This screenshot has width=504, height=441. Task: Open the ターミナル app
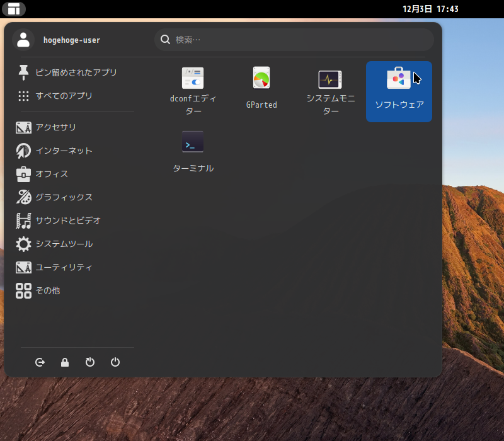tap(193, 151)
